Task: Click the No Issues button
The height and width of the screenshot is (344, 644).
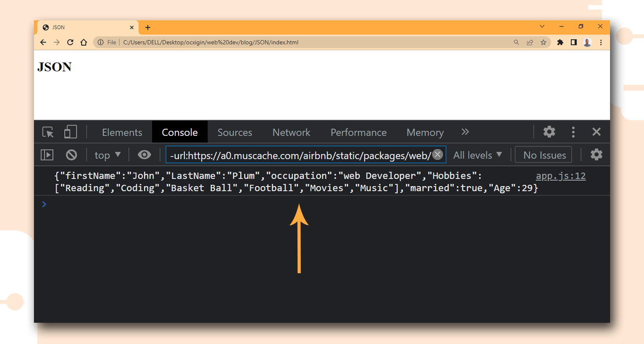Action: [544, 155]
